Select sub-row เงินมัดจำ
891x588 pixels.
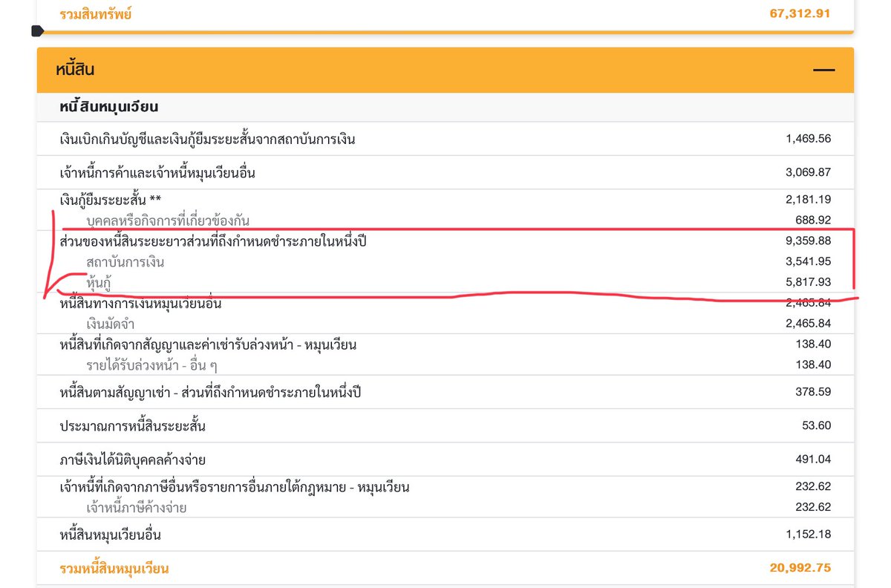click(446, 324)
